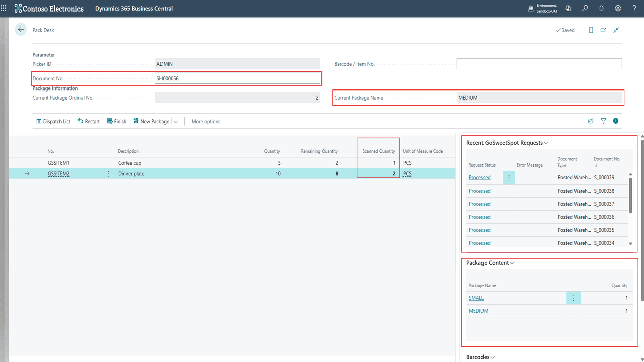Viewport: 644px width, 362px height.
Task: Click Current Package Ordinal No. field
Action: (x=237, y=98)
